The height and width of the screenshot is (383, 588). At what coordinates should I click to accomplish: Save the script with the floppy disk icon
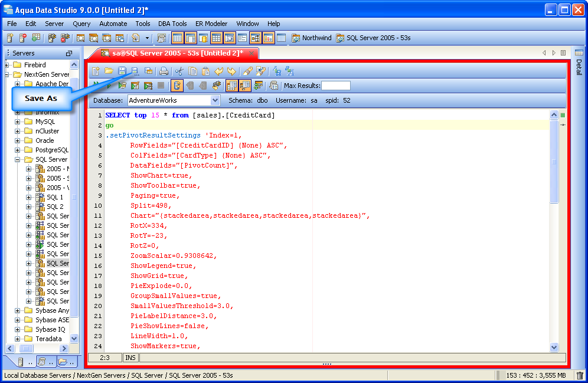tap(122, 71)
